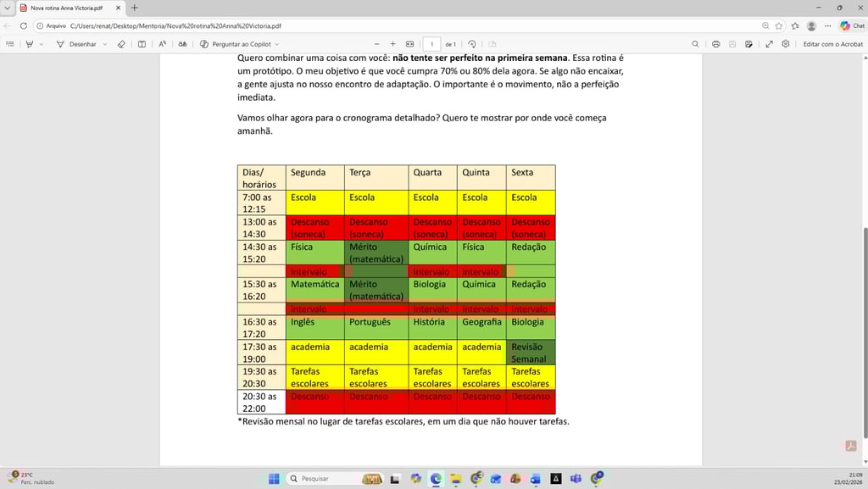Toggle the page view layout icon
This screenshot has width=868, height=489.
click(x=492, y=44)
